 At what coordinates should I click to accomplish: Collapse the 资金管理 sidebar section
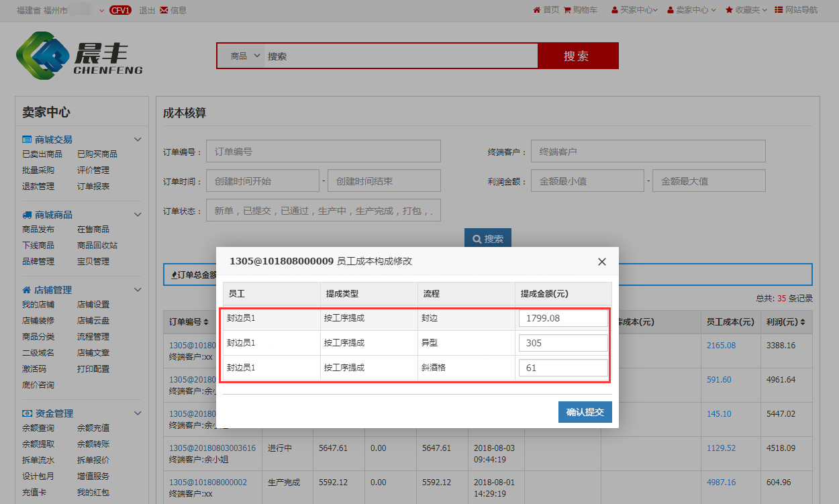click(138, 413)
